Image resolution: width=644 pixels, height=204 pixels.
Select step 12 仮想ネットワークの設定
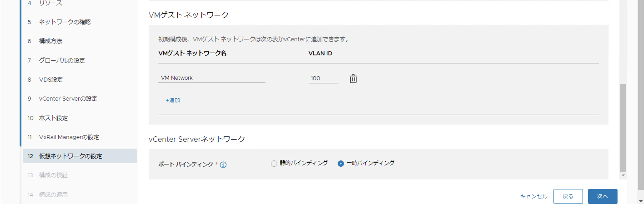pos(70,156)
